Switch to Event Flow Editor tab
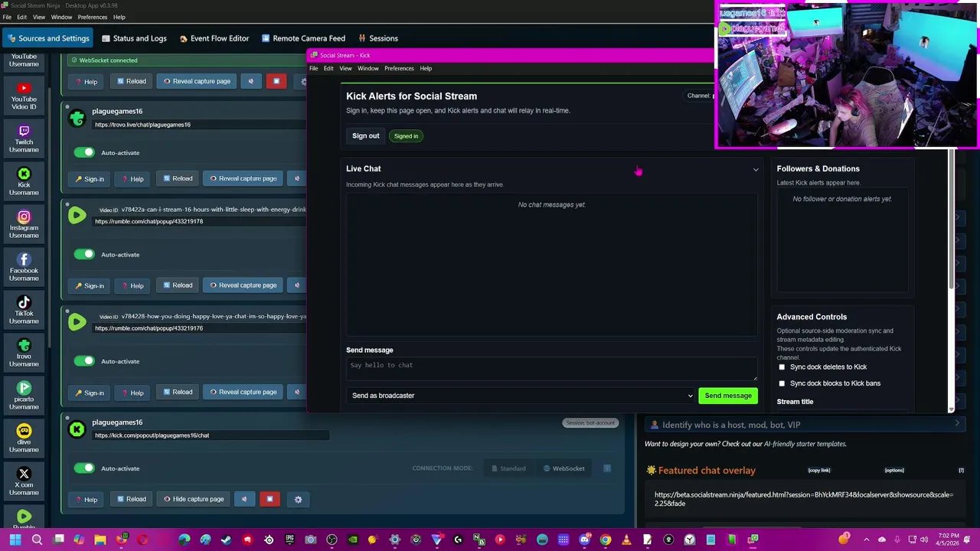This screenshot has width=980, height=551. (x=214, y=38)
